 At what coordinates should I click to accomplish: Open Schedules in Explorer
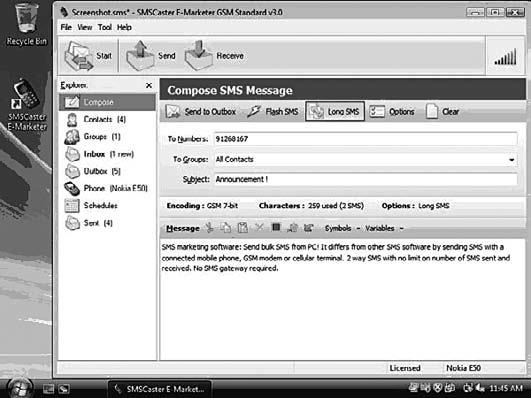click(x=107, y=206)
